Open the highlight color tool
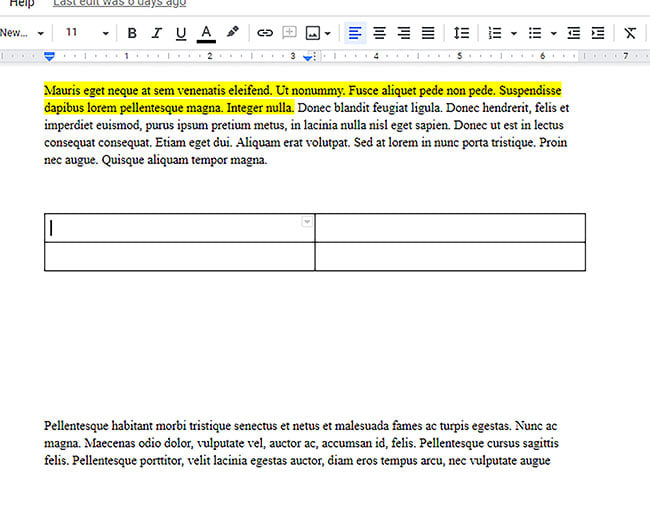 (x=233, y=32)
